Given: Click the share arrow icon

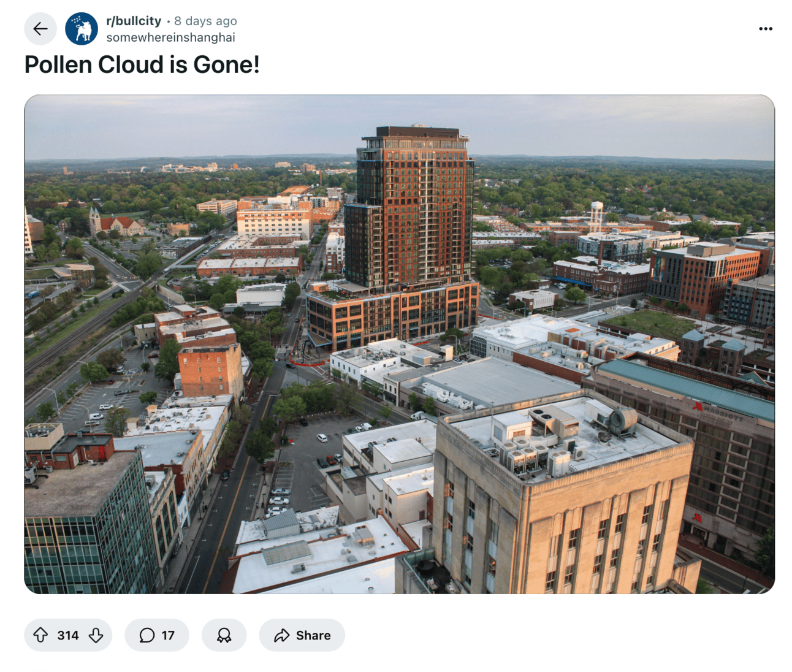Looking at the screenshot, I should click(x=281, y=635).
